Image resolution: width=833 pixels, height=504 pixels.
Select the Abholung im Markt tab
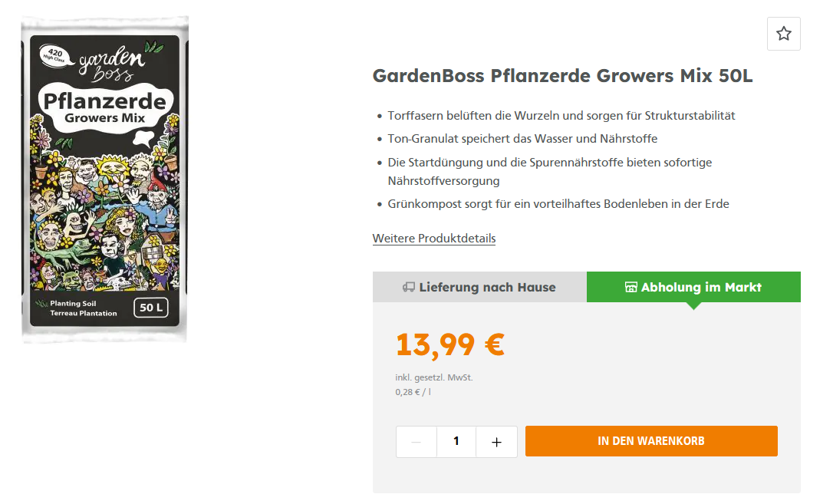pyautogui.click(x=693, y=287)
